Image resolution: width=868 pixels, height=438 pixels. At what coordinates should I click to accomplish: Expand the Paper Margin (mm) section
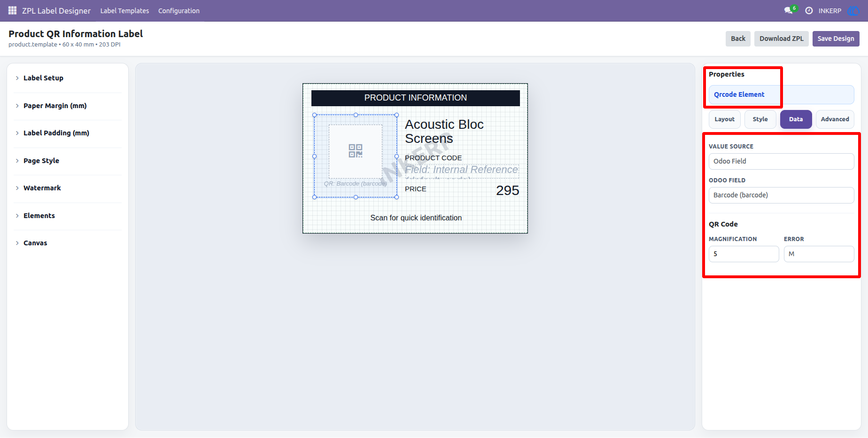pos(68,106)
